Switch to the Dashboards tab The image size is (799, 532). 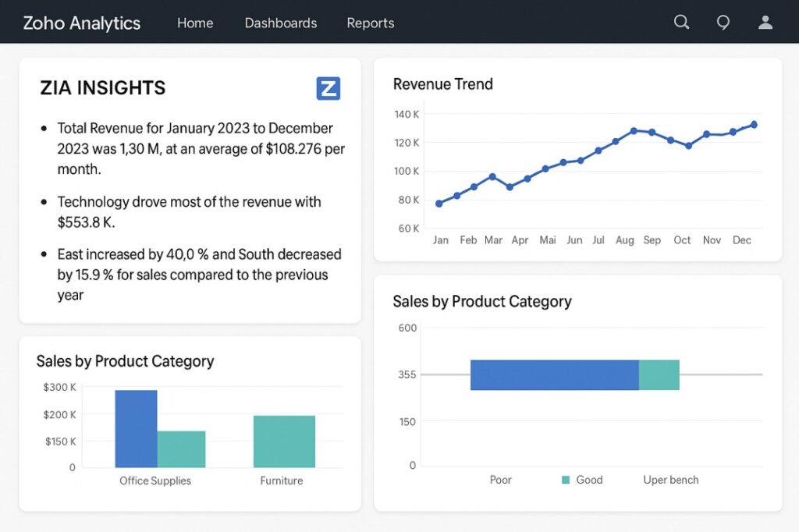[x=281, y=23]
